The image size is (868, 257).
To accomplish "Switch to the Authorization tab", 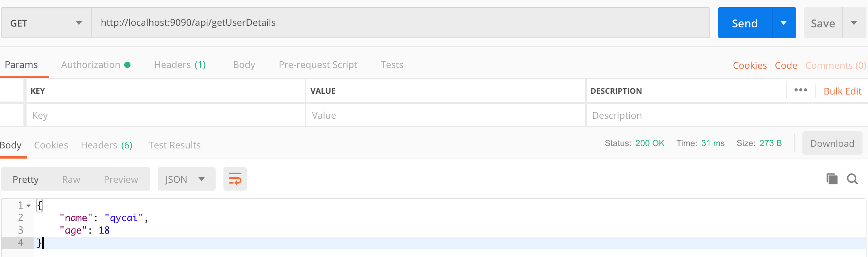I will coord(95,65).
